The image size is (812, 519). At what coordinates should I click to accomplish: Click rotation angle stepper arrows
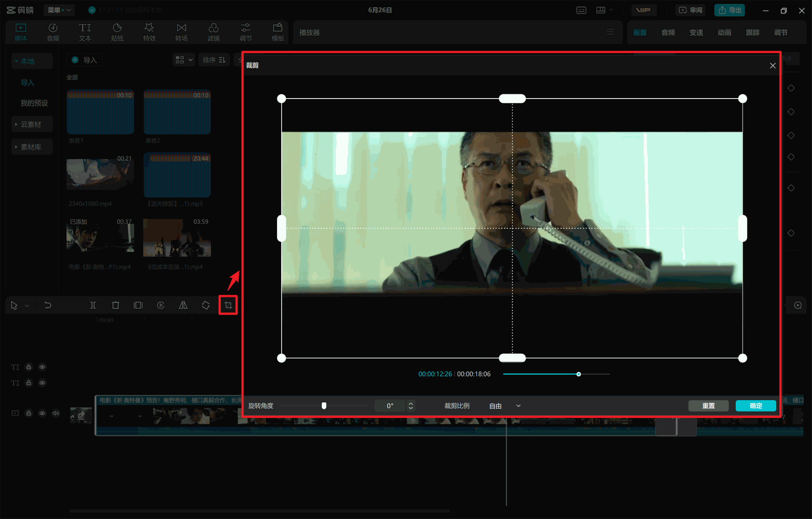(x=411, y=406)
